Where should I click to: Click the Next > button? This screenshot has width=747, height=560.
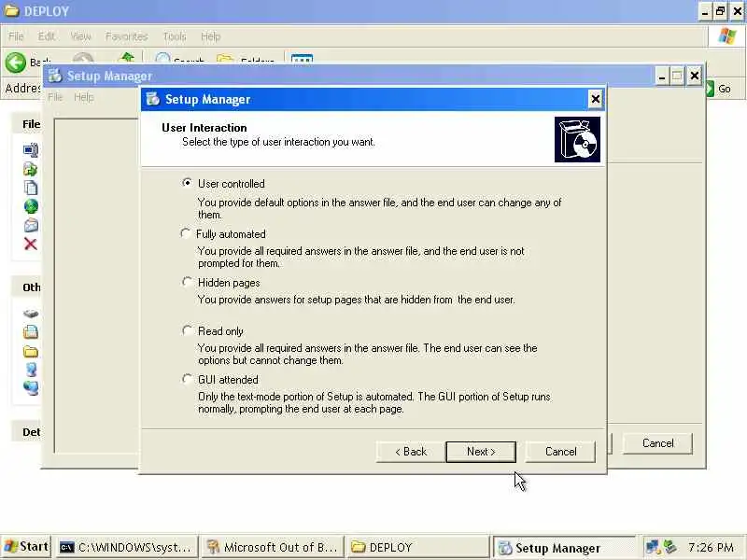(481, 452)
